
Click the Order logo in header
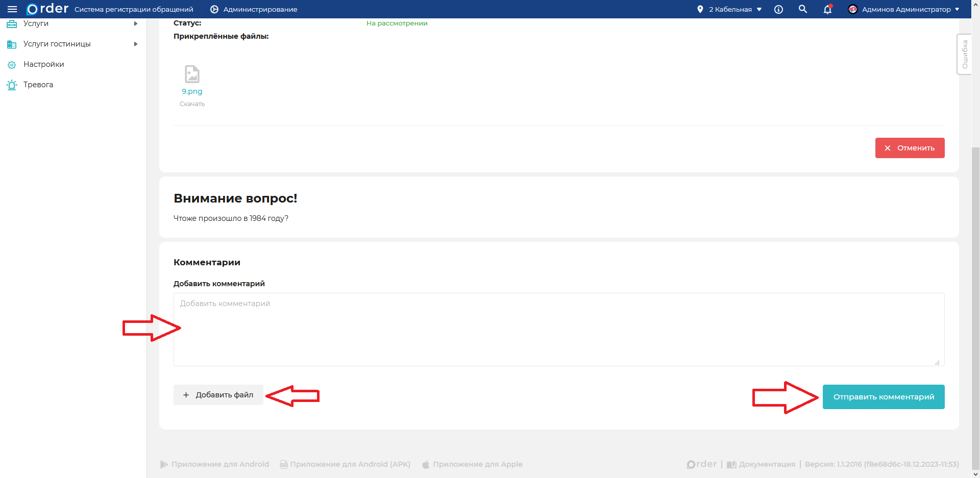pyautogui.click(x=47, y=9)
